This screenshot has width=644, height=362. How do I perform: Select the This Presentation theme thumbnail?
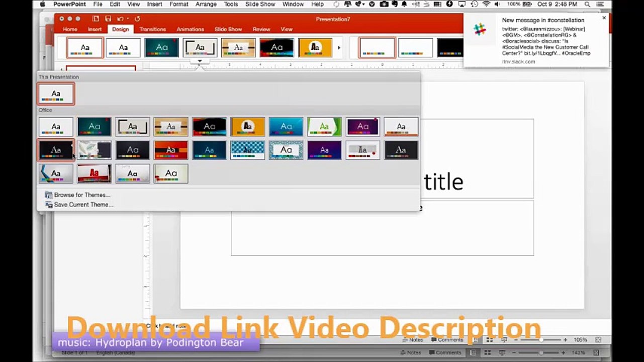[56, 94]
